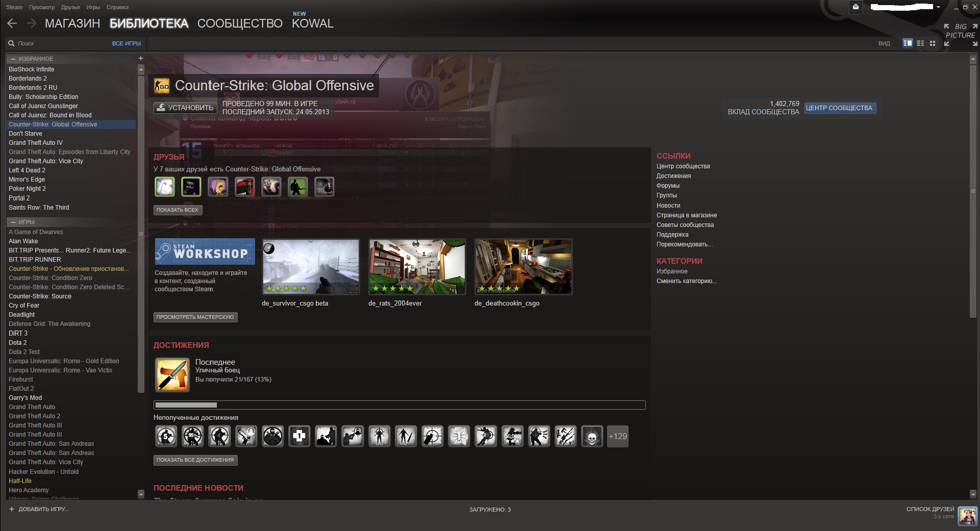Open the Steam menu

[14, 7]
